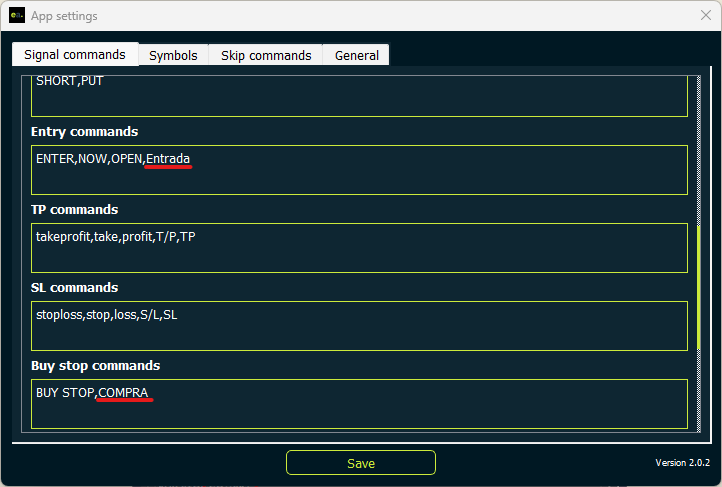Place cursor in SL commands field
The width and height of the screenshot is (722, 487).
point(359,326)
